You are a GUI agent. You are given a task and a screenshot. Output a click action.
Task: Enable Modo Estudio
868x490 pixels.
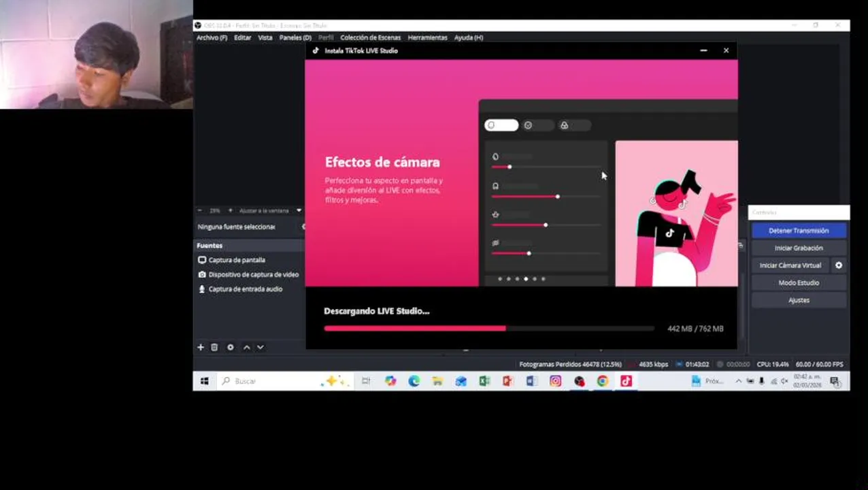[799, 283]
